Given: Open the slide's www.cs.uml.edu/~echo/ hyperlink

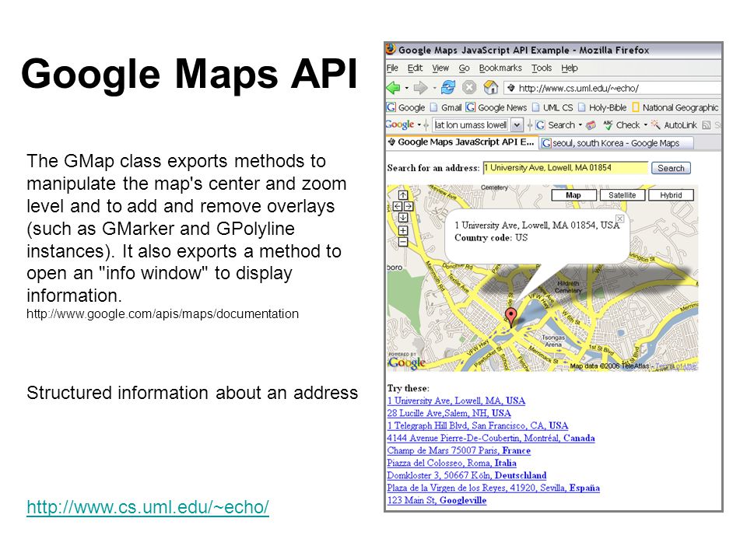Looking at the screenshot, I should 148,507.
